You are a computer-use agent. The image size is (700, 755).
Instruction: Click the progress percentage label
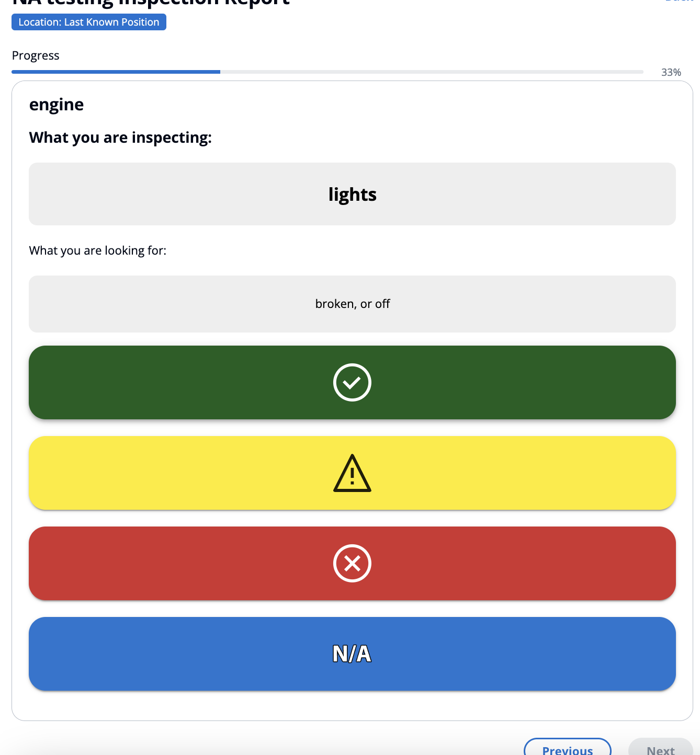(x=671, y=72)
